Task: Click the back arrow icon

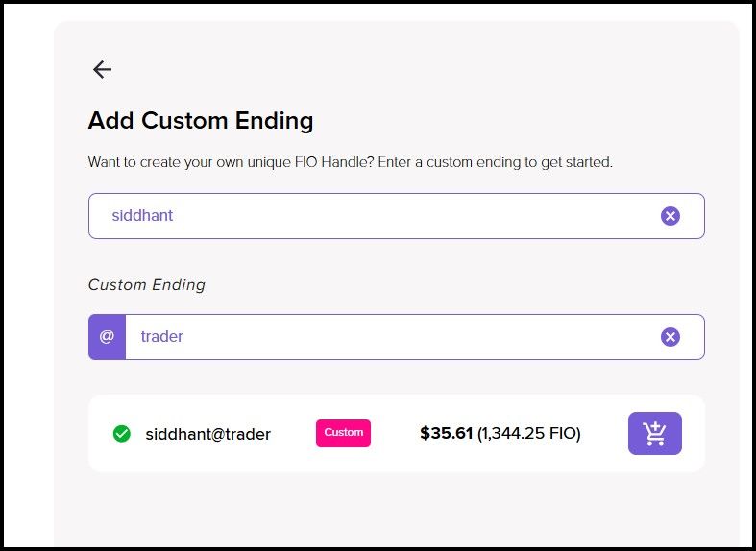Action: pyautogui.click(x=102, y=69)
